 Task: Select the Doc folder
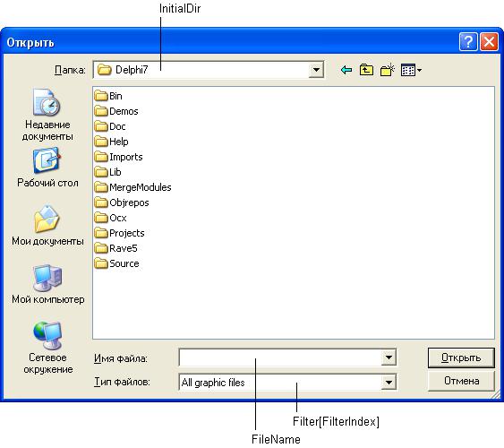tap(110, 126)
